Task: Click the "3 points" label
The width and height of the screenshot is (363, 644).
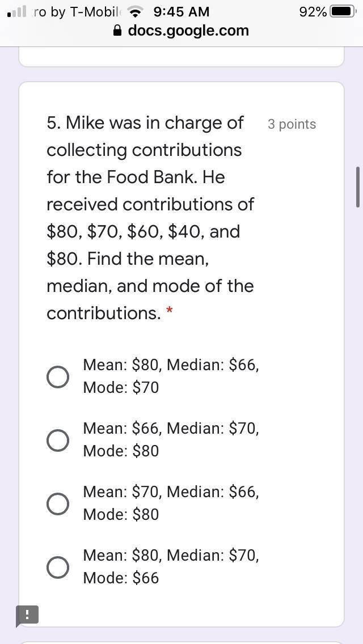Action: pyautogui.click(x=292, y=124)
